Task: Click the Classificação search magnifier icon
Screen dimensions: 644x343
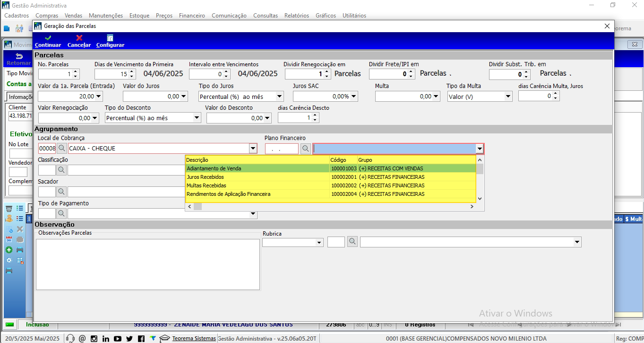Action: (61, 170)
